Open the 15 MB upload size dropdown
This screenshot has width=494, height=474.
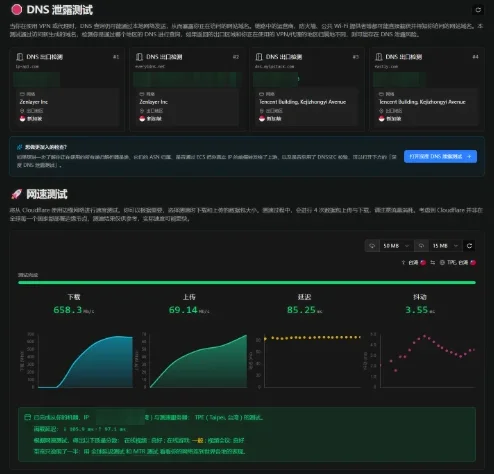pos(446,246)
